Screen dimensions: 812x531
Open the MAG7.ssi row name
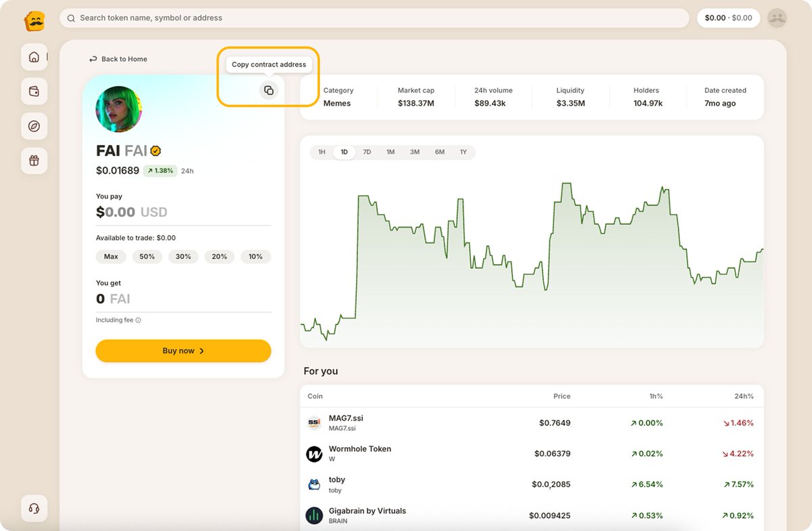click(346, 419)
